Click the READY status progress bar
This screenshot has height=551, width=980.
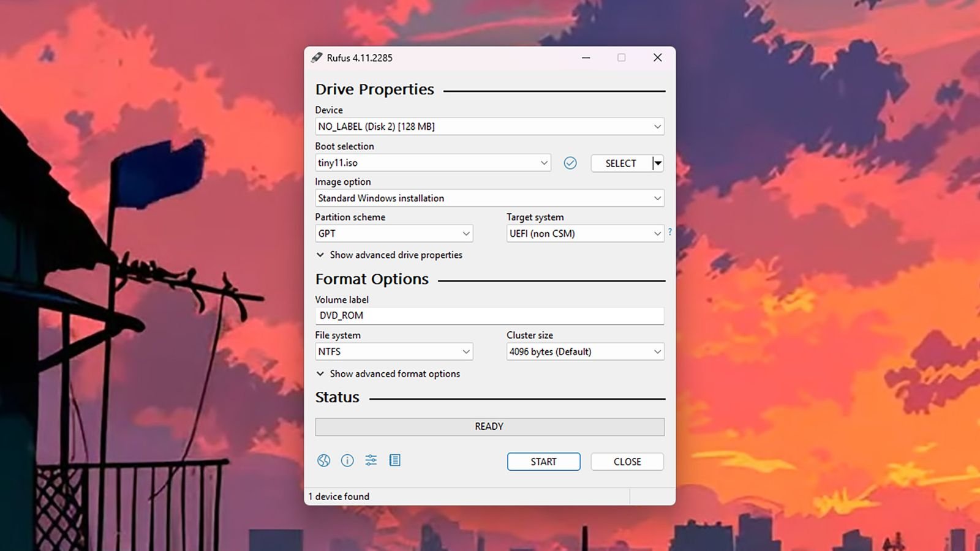click(x=489, y=427)
